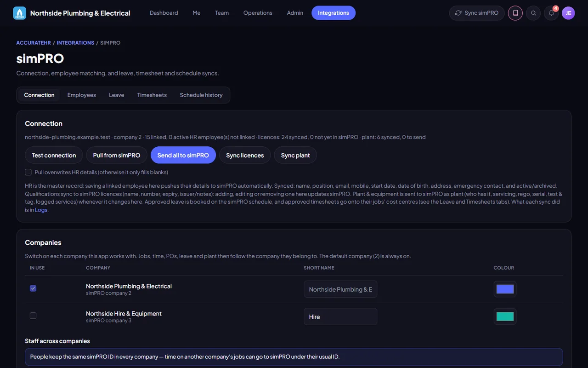Click the Sync plant button
Viewport: 588px width, 368px height.
tap(295, 155)
